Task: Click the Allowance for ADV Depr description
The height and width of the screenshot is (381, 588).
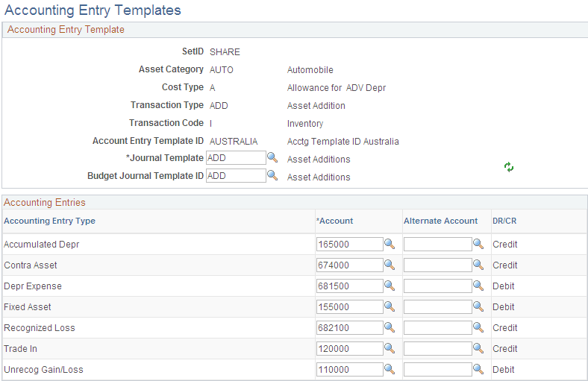Action: coord(337,88)
